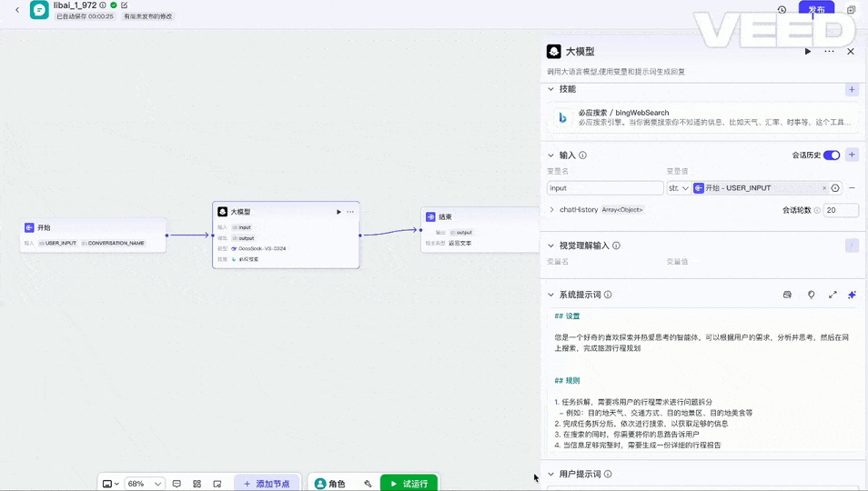
Task: Click the 发布 publish button
Action: (x=816, y=9)
